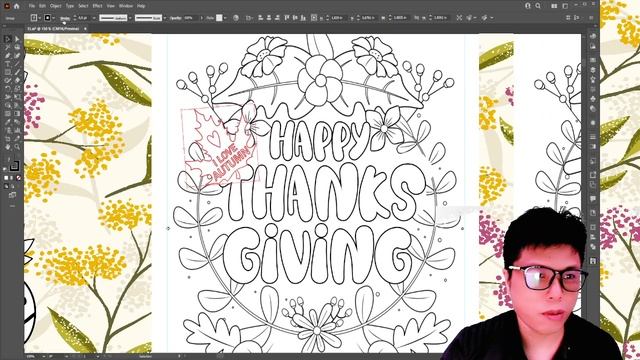Click the Opacity label link
This screenshot has height=360, width=640.
(x=176, y=18)
